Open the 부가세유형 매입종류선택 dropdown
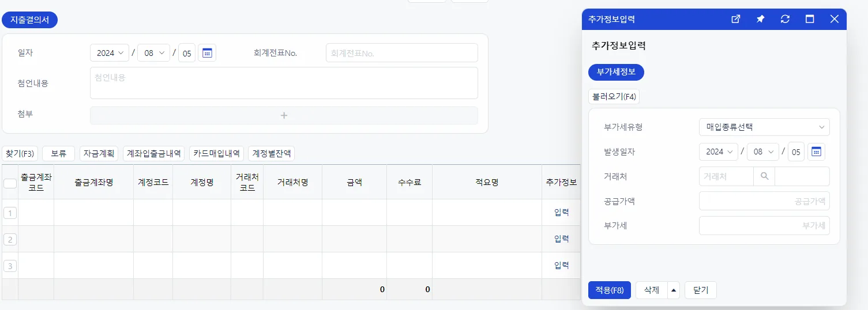 [764, 127]
